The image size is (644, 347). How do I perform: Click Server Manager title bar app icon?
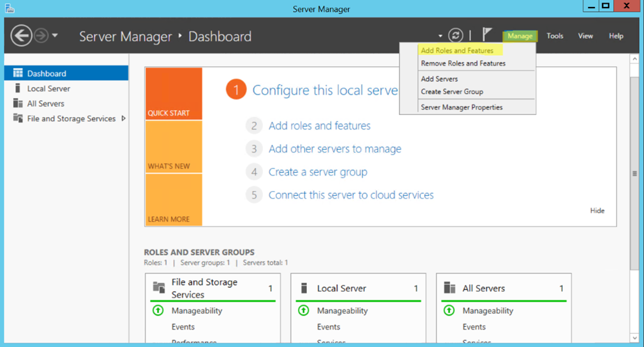tap(10, 8)
